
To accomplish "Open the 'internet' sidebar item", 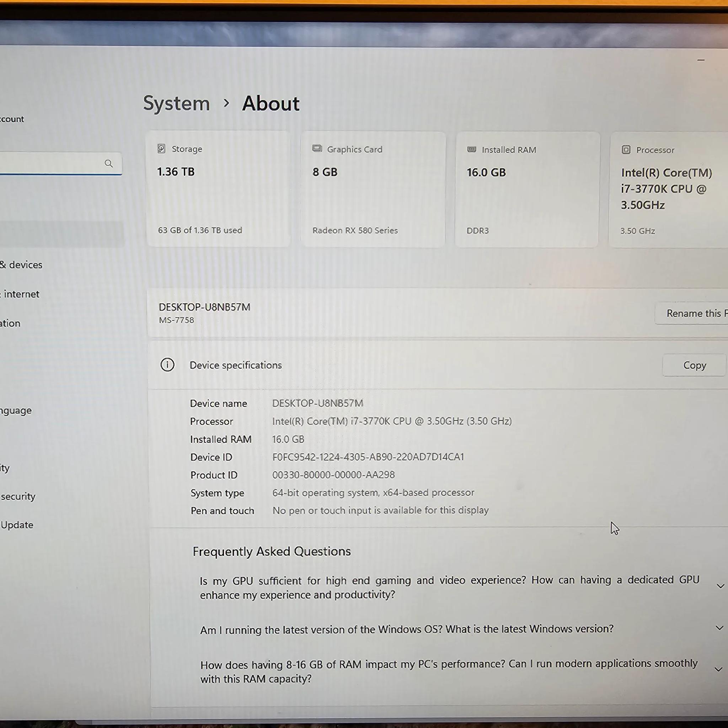I will tap(20, 294).
